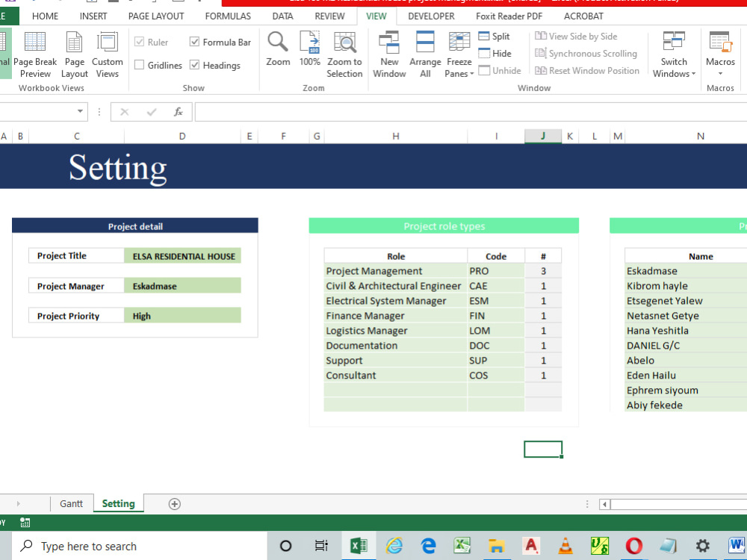Select the Kibrom hayle name cell
The height and width of the screenshot is (560, 747).
tap(686, 286)
